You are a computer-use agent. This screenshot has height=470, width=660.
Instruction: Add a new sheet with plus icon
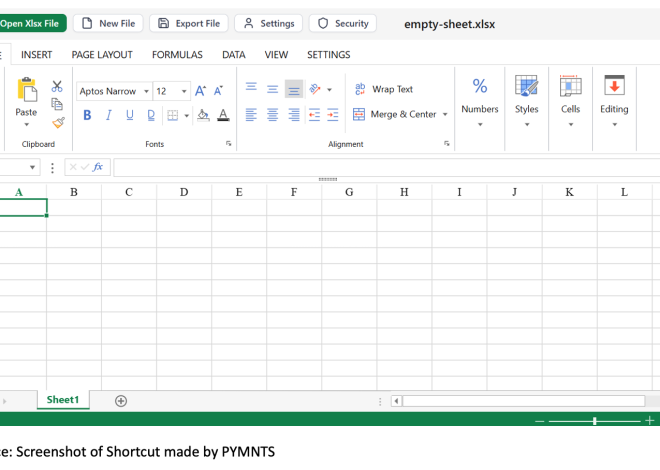coord(121,401)
